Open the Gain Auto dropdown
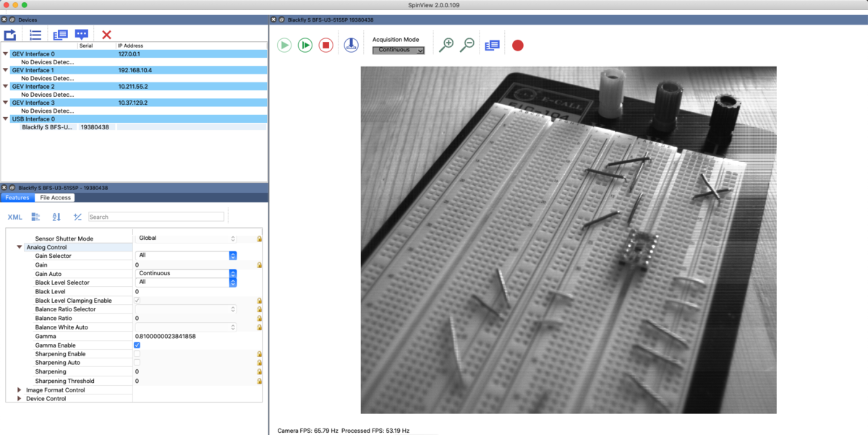Screen dimensions: 868x435 [x=187, y=274]
